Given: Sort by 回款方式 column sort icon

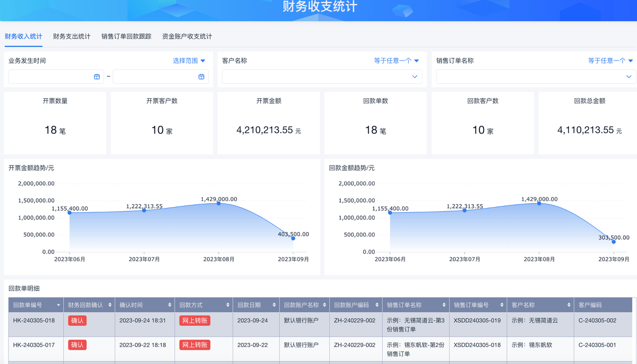Looking at the screenshot, I should (x=228, y=305).
